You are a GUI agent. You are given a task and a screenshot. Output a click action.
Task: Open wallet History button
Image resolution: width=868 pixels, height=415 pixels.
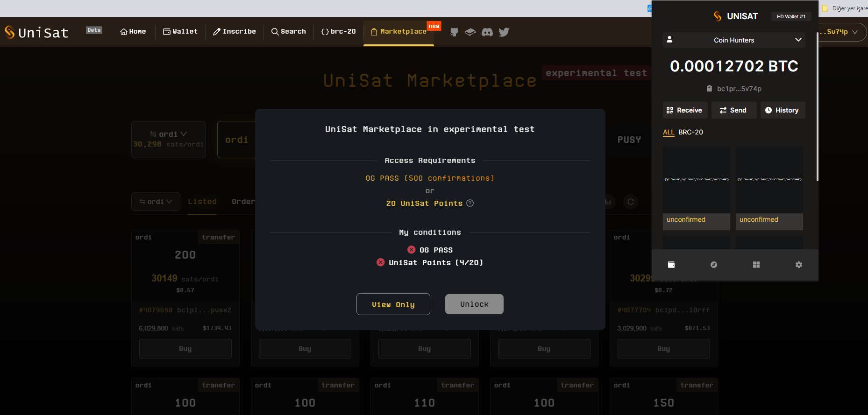pos(783,110)
